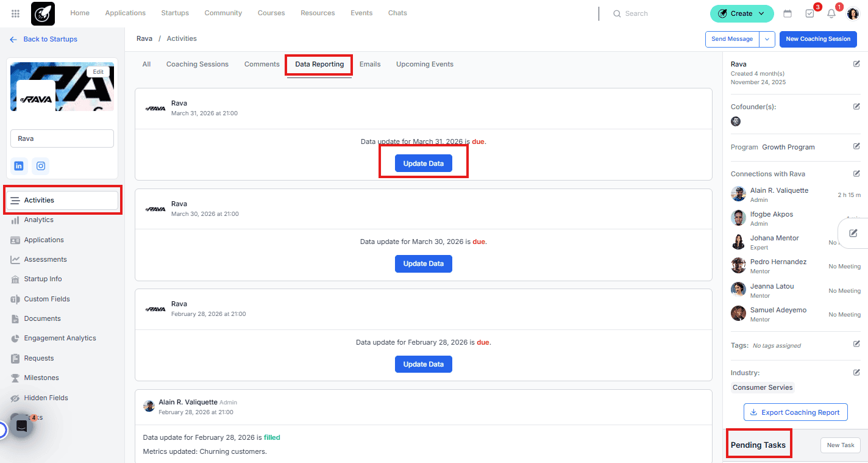This screenshot has height=463, width=868.
Task: Open Rava's LinkedIn profile icon
Action: click(19, 166)
